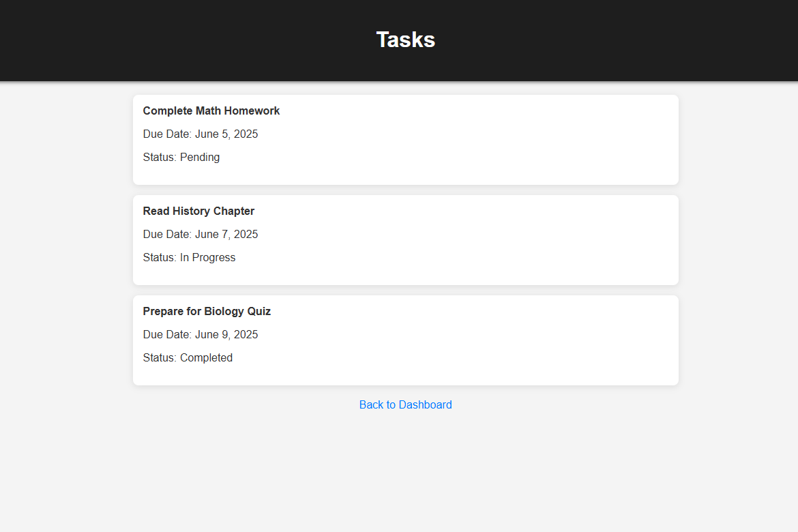Click the Pending status value
This screenshot has width=798, height=532.
point(200,157)
